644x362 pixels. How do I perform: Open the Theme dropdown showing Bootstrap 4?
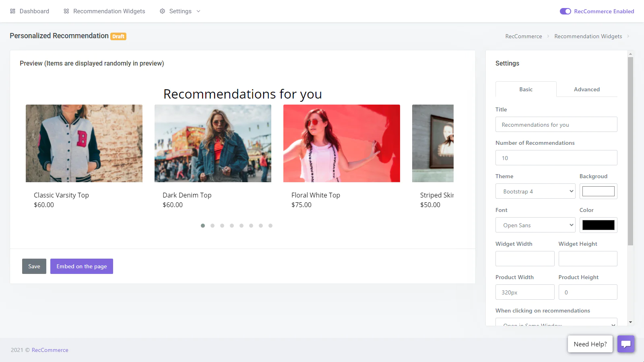pos(535,191)
